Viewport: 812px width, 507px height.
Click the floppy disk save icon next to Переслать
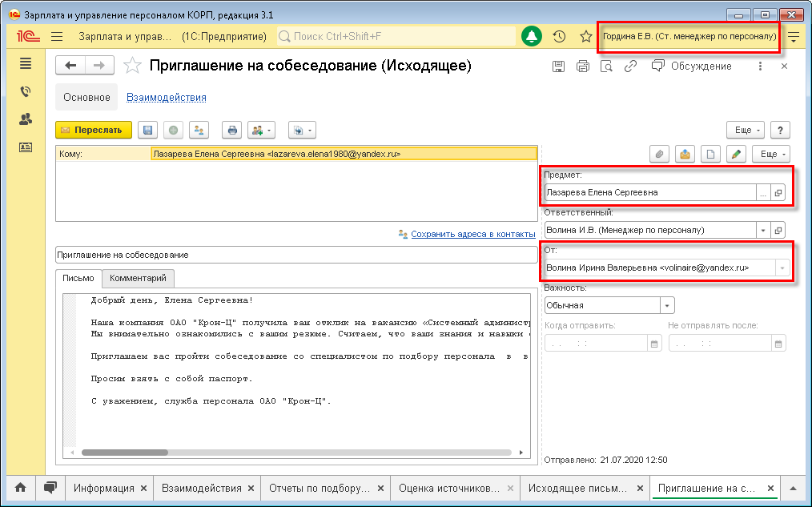click(147, 130)
